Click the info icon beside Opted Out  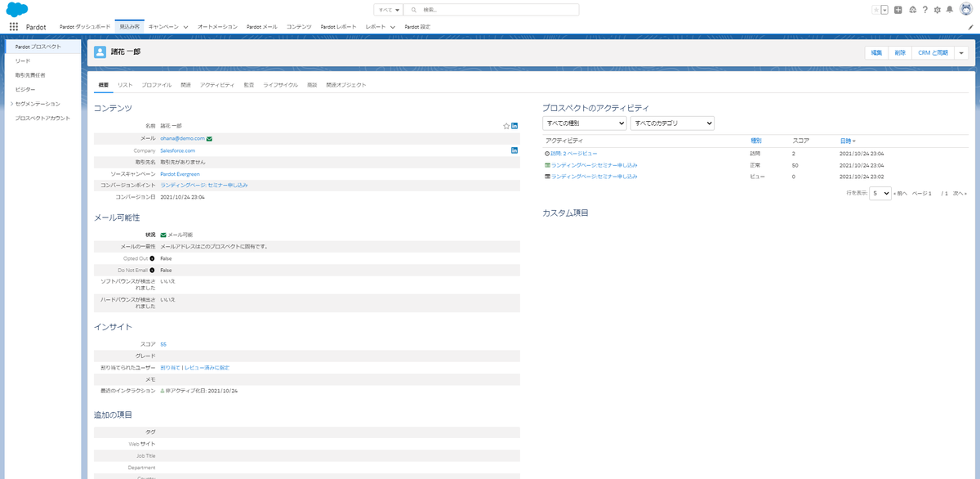coord(152,258)
